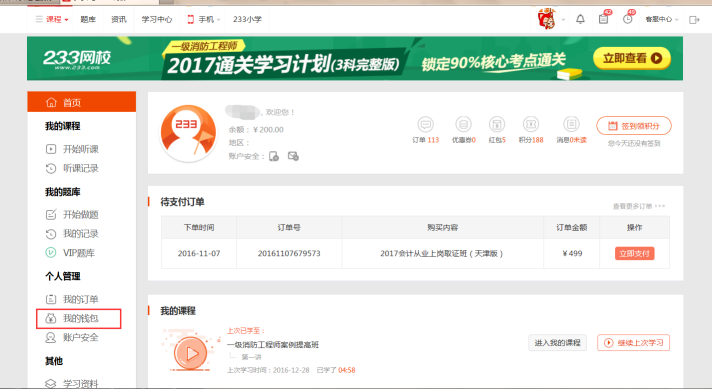Screen dimensions: 712x389
Task: Open 我的钱包 in sidebar
Action: pyautogui.click(x=80, y=318)
